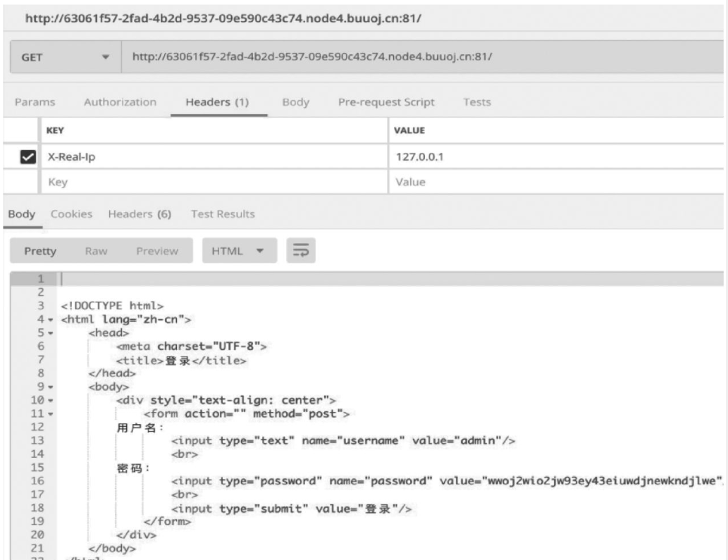Select the request Headers (1) tab

pos(217,102)
